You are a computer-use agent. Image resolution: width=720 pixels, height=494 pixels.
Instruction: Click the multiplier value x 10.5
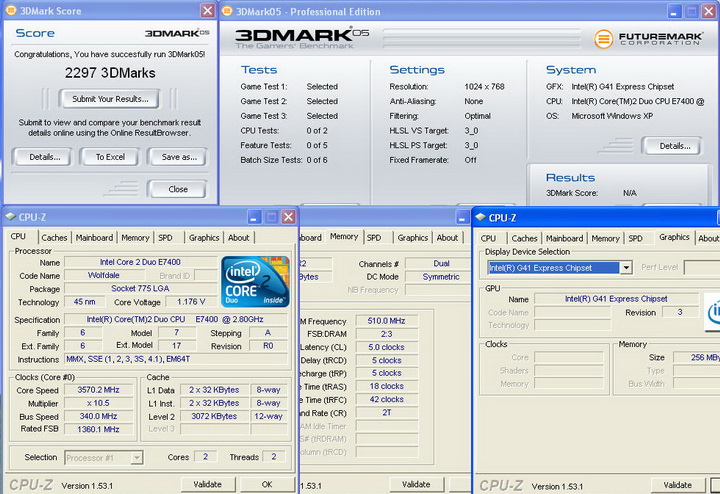[98, 403]
